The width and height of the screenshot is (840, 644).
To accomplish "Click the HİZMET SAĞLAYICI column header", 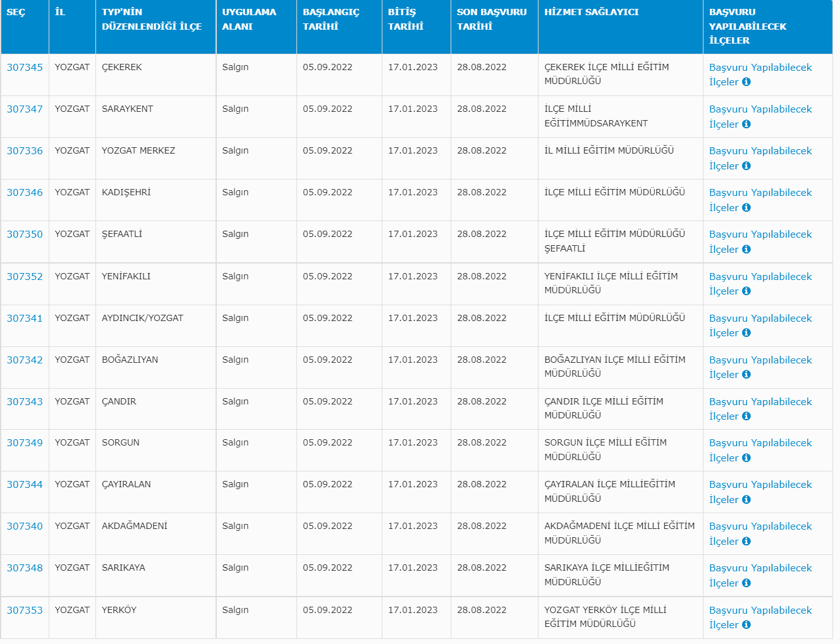I will coord(591,12).
